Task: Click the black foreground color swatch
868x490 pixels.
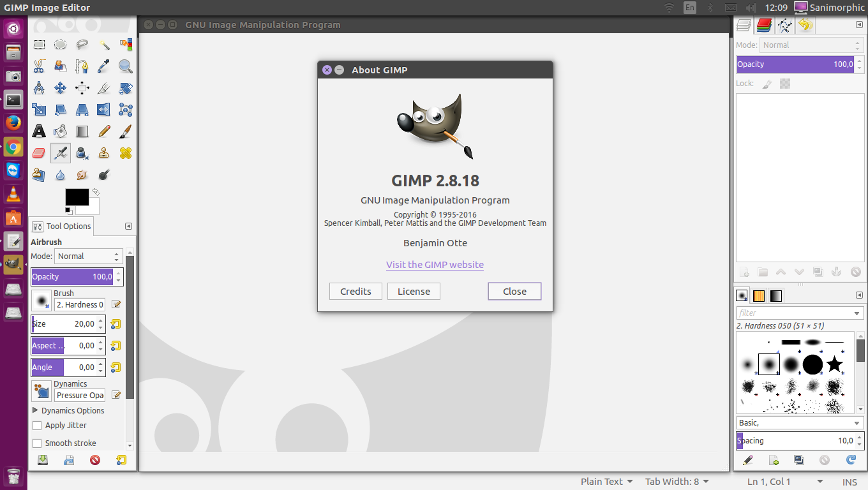Action: (x=77, y=197)
